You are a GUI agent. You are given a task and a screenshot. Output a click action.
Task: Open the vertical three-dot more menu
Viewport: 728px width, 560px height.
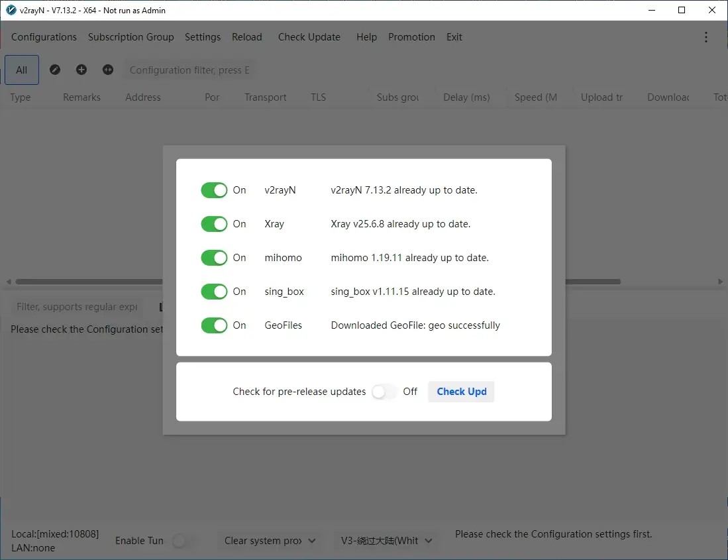[x=705, y=37]
